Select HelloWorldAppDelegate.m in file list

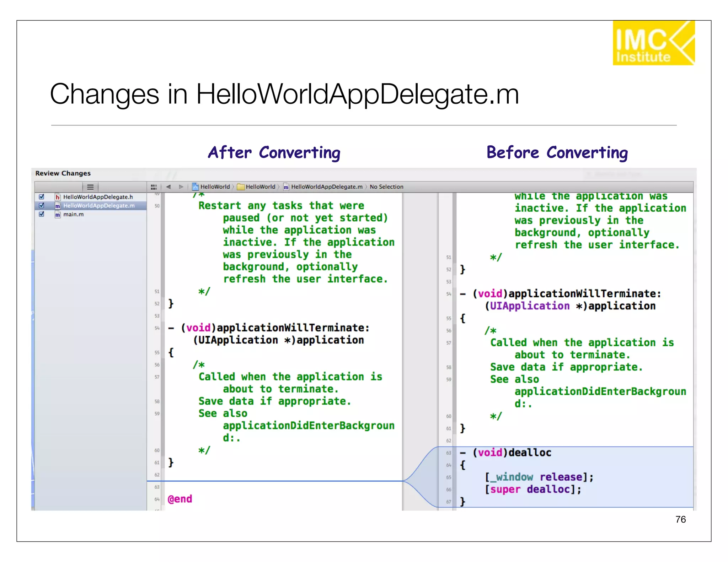(99, 206)
